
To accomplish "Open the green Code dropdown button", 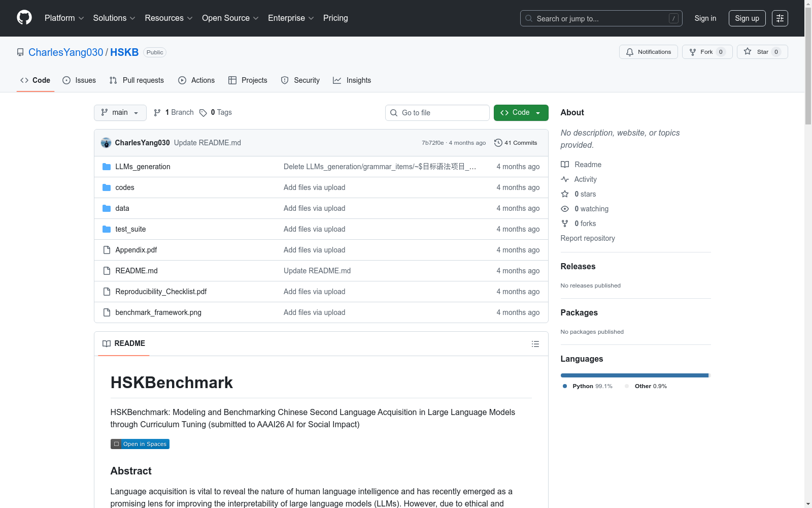I will click(521, 113).
